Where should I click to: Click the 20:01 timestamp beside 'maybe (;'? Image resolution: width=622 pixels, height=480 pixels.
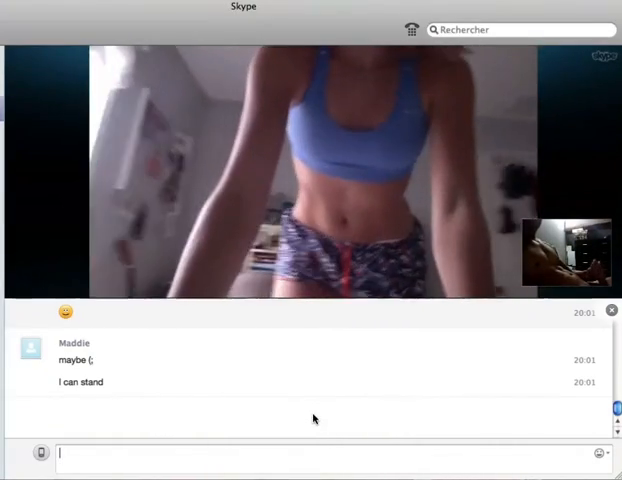click(x=584, y=360)
